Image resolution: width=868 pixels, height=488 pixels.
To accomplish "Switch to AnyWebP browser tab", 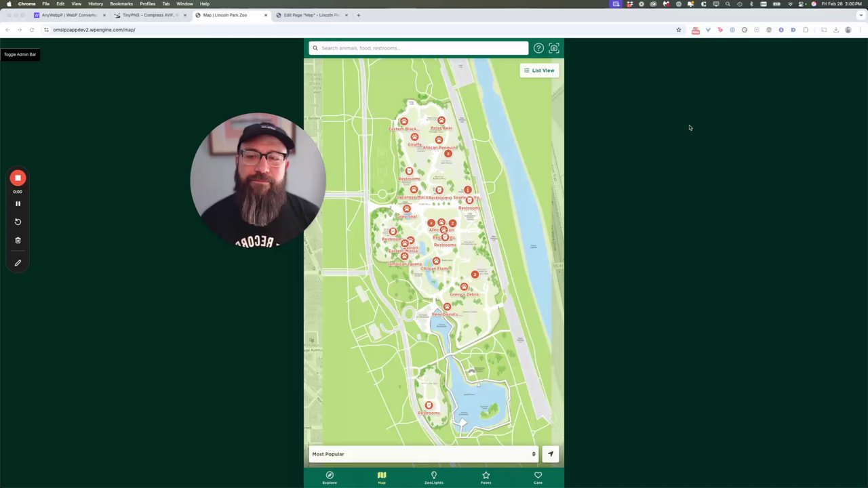I will 70,15.
